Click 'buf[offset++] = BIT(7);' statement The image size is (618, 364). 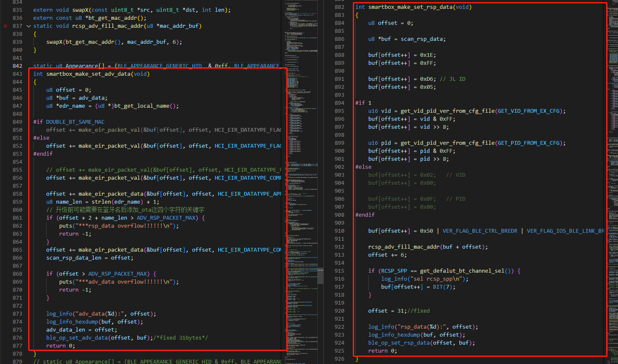[418, 287]
